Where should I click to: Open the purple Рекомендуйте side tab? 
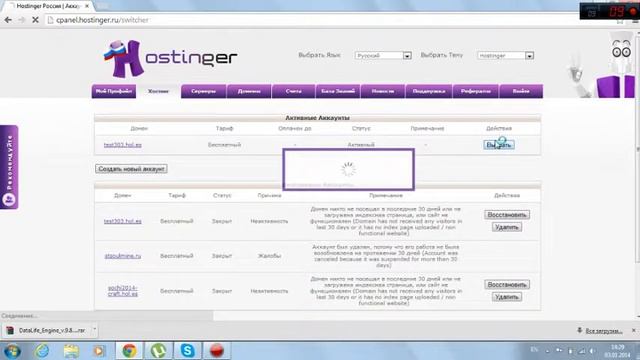(9, 167)
